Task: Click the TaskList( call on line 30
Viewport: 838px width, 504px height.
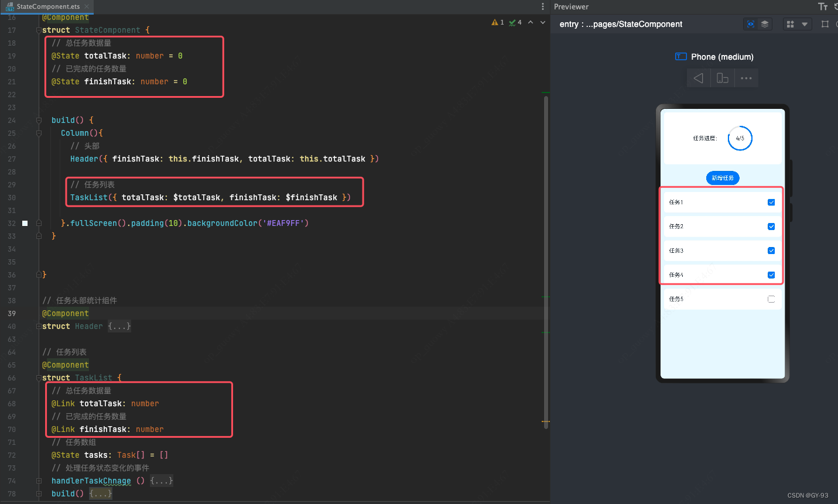Action: coord(91,197)
